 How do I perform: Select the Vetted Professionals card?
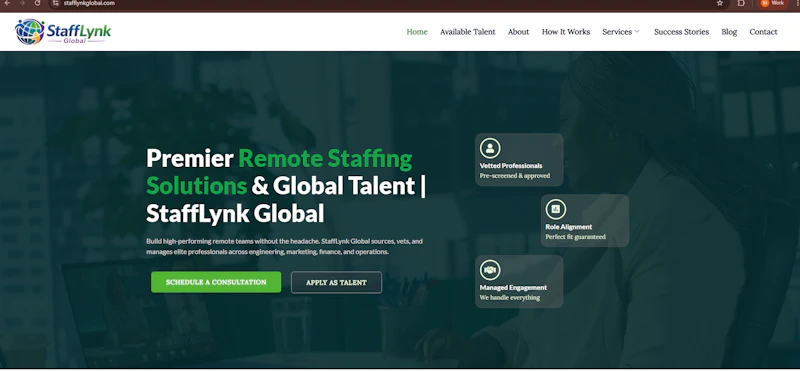(519, 160)
